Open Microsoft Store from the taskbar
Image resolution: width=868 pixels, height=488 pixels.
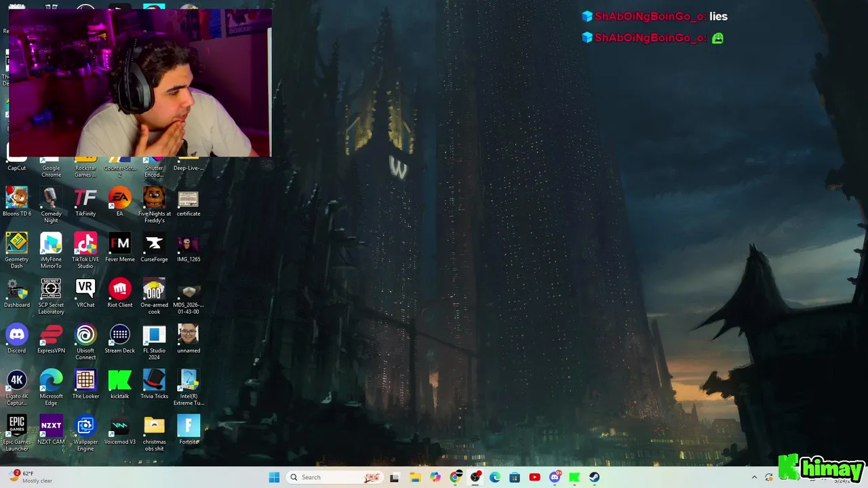point(515,477)
